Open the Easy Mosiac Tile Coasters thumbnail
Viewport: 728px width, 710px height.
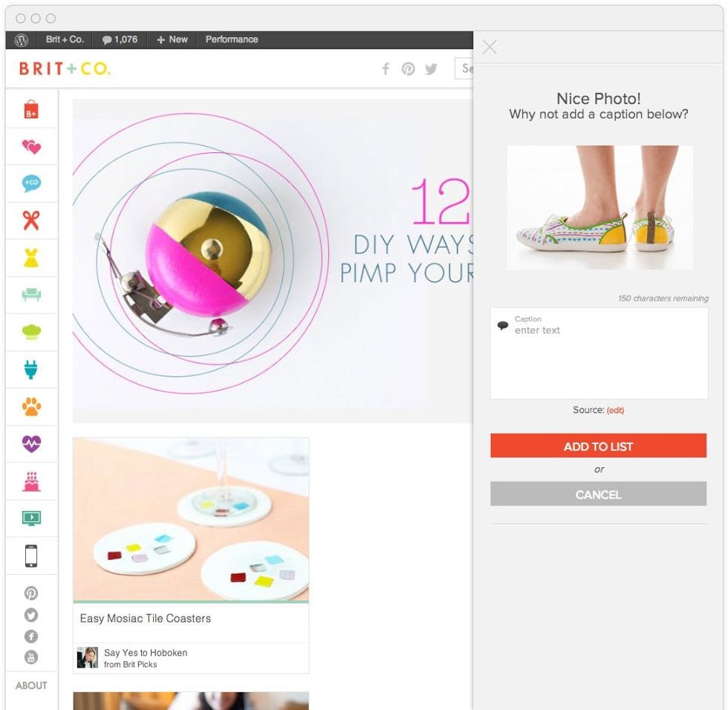[191, 519]
